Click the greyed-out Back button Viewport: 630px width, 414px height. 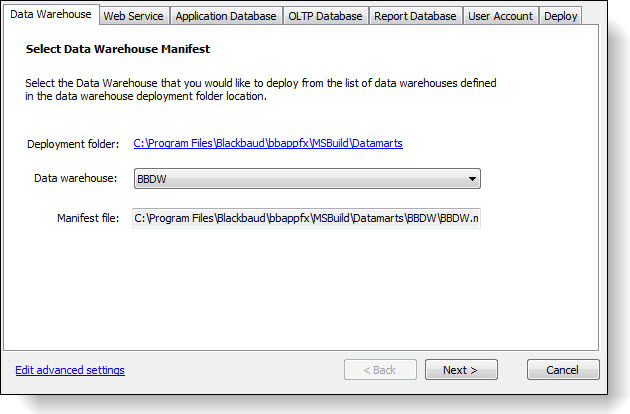pos(380,370)
